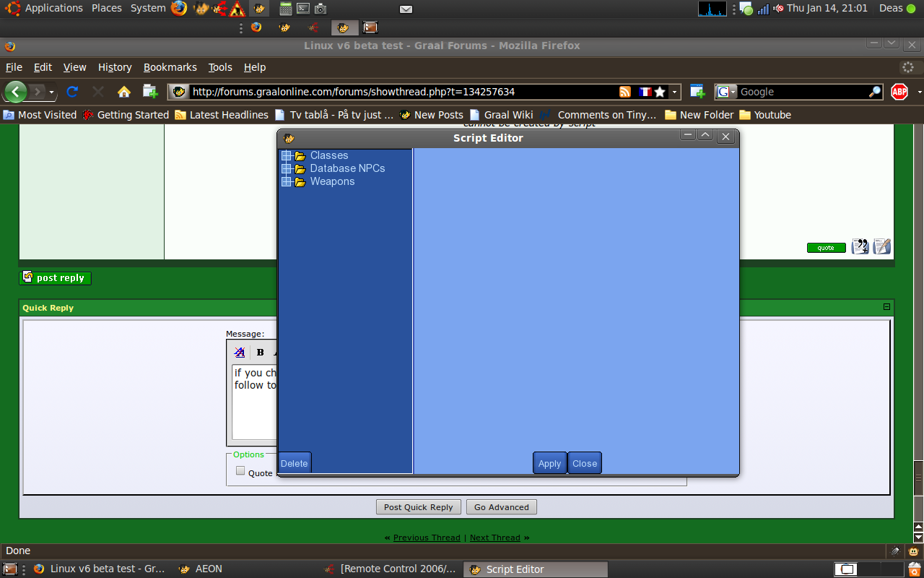The height and width of the screenshot is (578, 924).
Task: Collapse the Quick Reply section
Action: [887, 307]
